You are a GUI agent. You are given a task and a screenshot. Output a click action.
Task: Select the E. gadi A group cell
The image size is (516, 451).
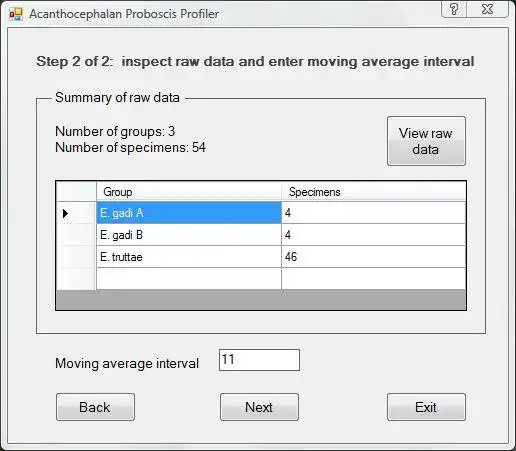coord(189,213)
